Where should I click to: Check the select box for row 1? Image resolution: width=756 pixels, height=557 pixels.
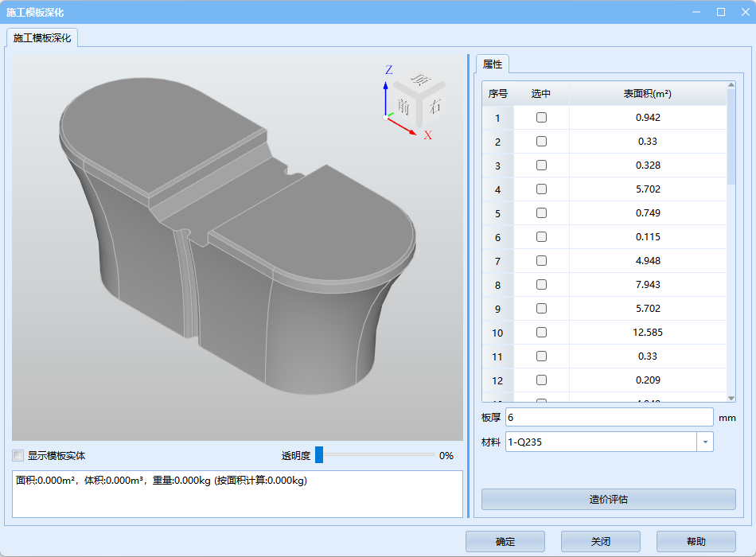click(541, 118)
